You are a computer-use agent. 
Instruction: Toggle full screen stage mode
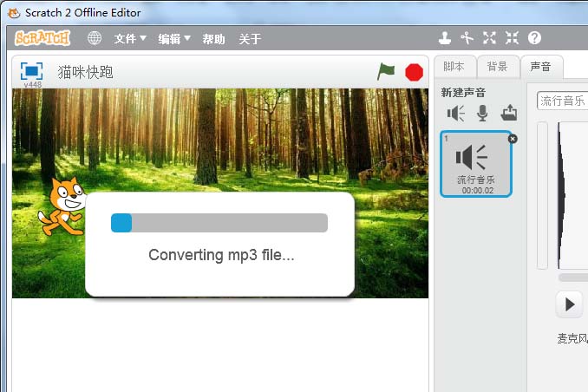coord(32,71)
